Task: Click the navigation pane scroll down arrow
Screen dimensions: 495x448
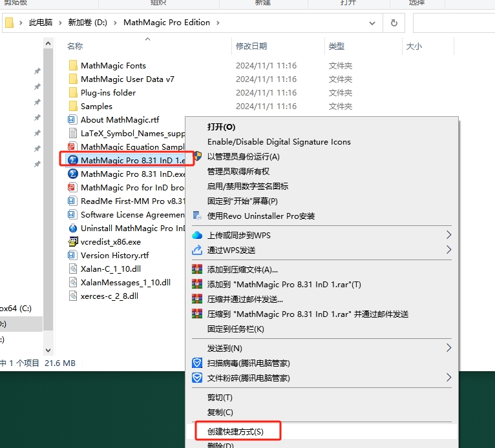Action: click(x=48, y=350)
